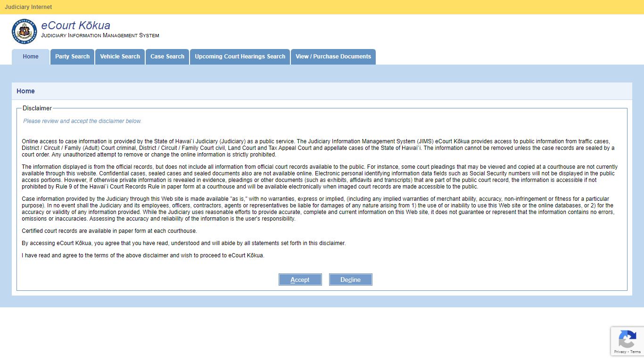The image size is (644, 362).
Task: Click the Home section heading
Action: pyautogui.click(x=25, y=91)
